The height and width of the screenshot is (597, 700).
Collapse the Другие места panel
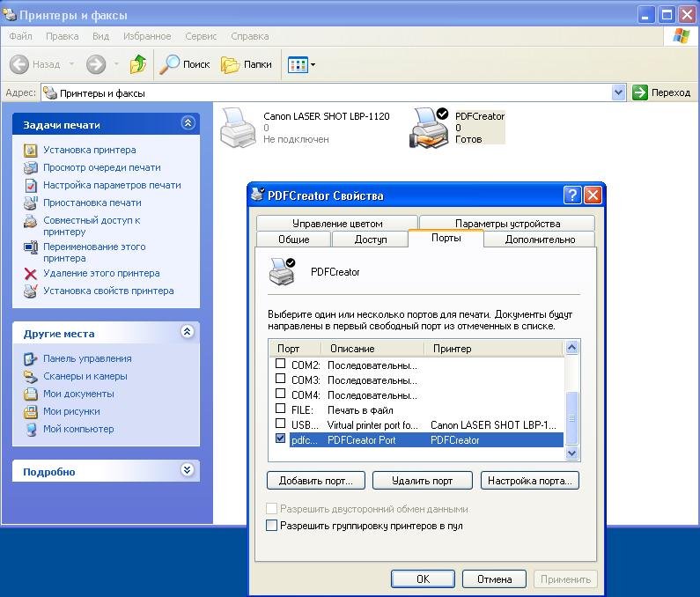point(188,331)
